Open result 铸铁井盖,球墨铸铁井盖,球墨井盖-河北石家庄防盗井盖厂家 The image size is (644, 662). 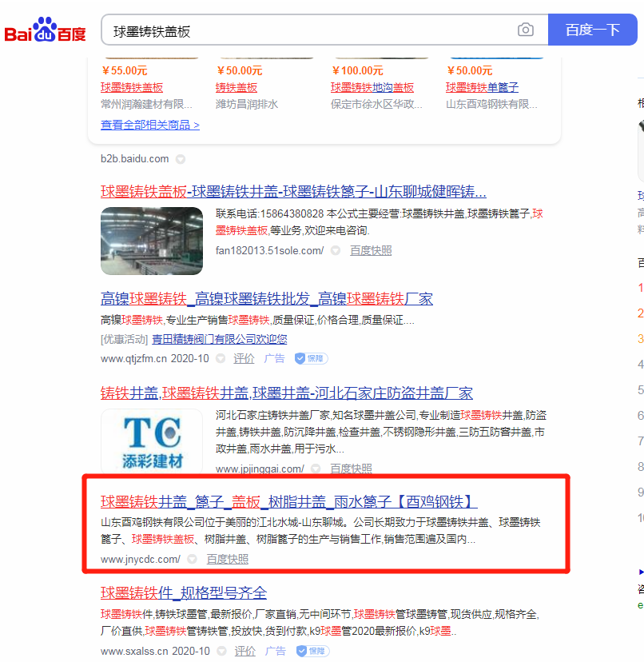click(x=287, y=393)
